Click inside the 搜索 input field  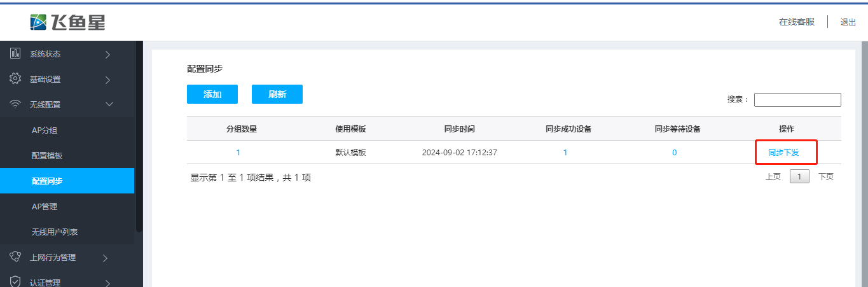coord(797,100)
